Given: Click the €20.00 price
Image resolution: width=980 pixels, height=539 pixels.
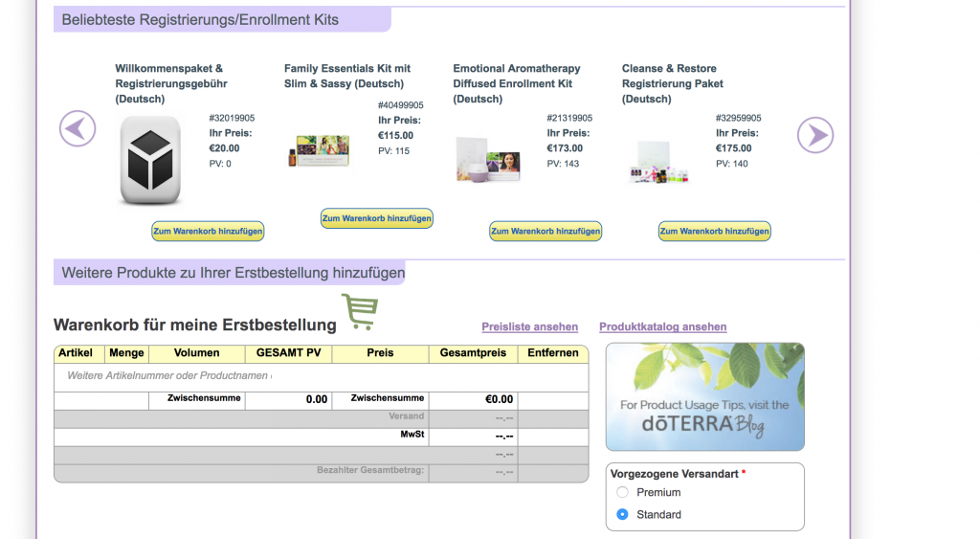Looking at the screenshot, I should pos(224,148).
